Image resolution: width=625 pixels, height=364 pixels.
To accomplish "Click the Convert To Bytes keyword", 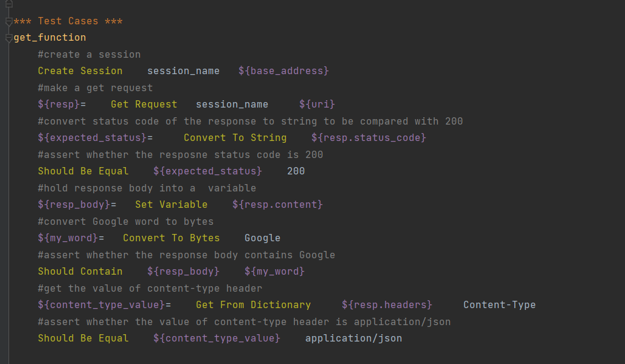I will pos(171,238).
